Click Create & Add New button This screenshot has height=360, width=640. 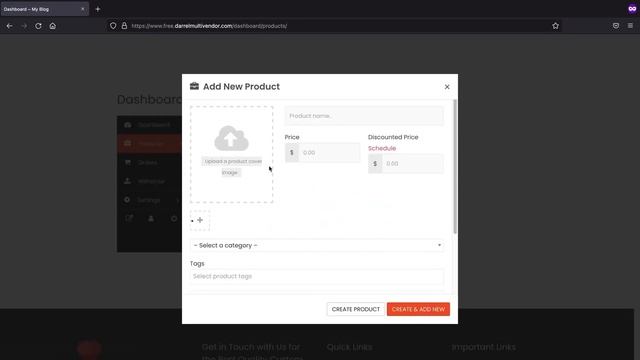coord(418,309)
